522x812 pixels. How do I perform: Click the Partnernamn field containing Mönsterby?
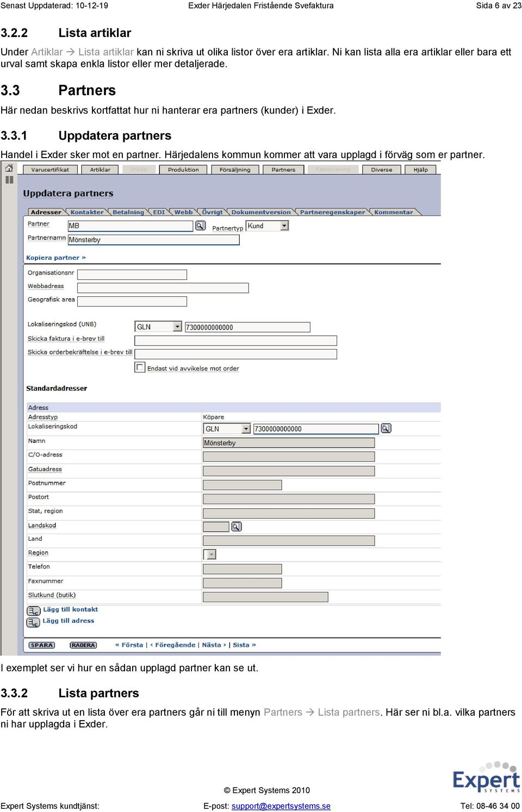pos(154,240)
